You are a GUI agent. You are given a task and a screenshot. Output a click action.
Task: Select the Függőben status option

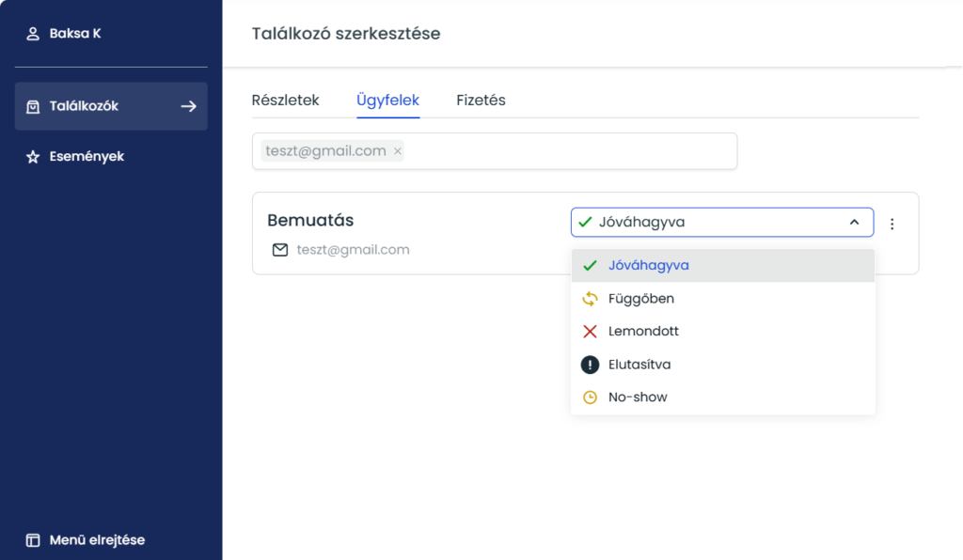click(640, 299)
